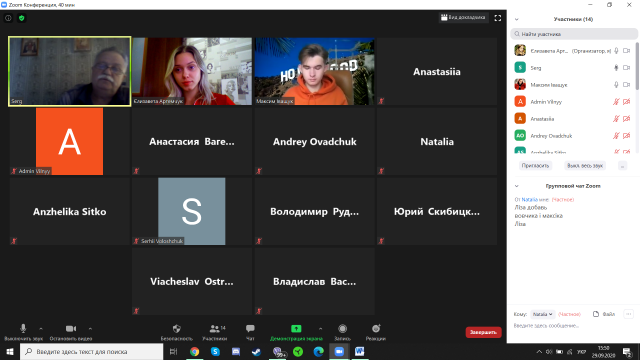Start recording with Запись button

coord(342,332)
